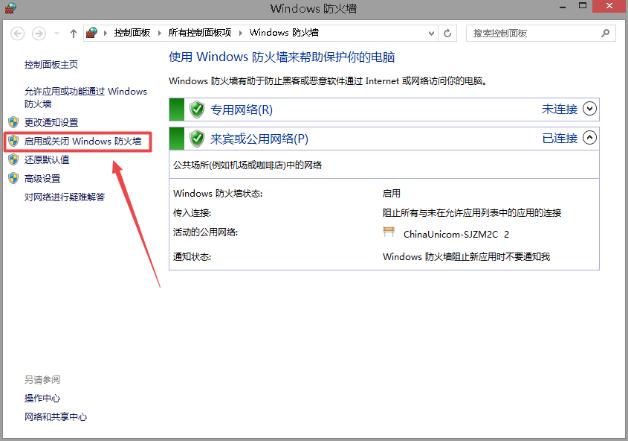Select 所有控制面板项 in the breadcrumb
This screenshot has height=441, width=628.
coord(199,32)
